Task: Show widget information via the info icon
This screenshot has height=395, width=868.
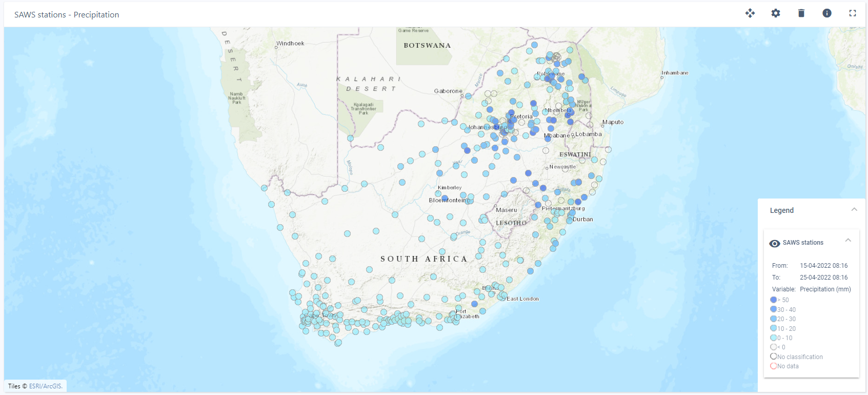Action: point(827,13)
